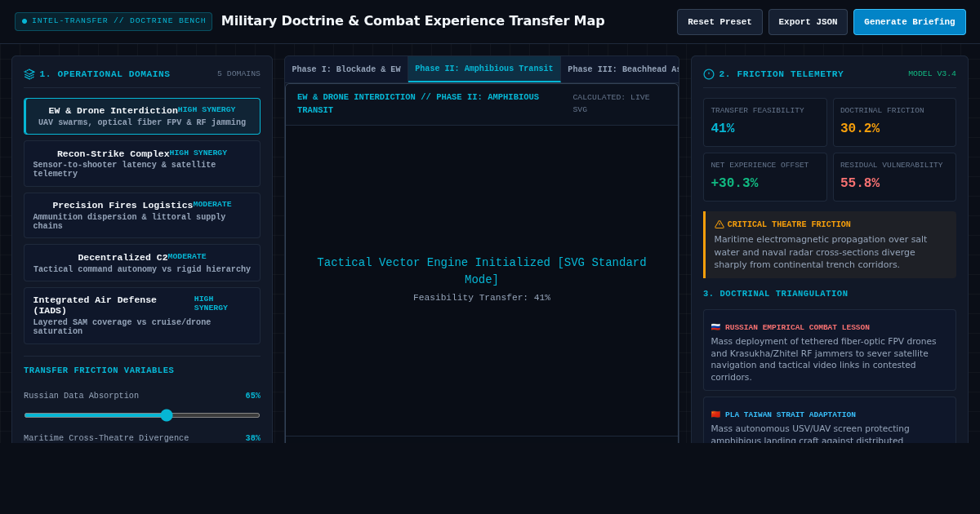Click the Tactical Vector Engine Initialized message

482,271
